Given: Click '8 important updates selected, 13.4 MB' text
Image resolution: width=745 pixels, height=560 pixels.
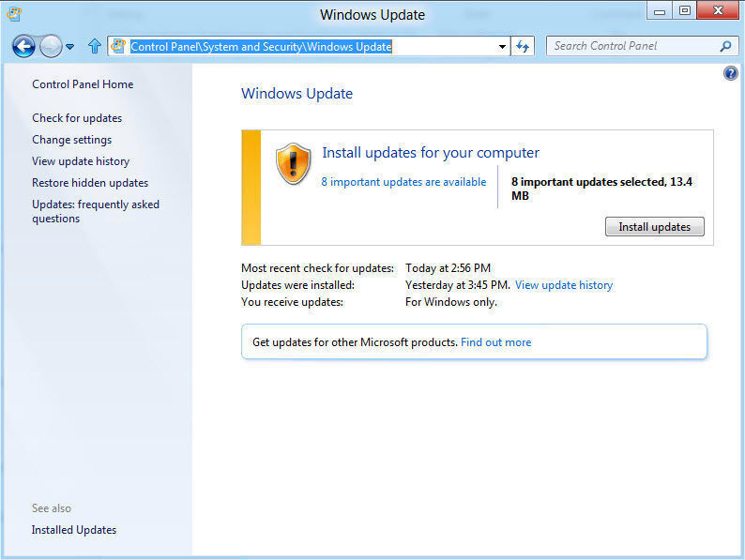Looking at the screenshot, I should (601, 189).
